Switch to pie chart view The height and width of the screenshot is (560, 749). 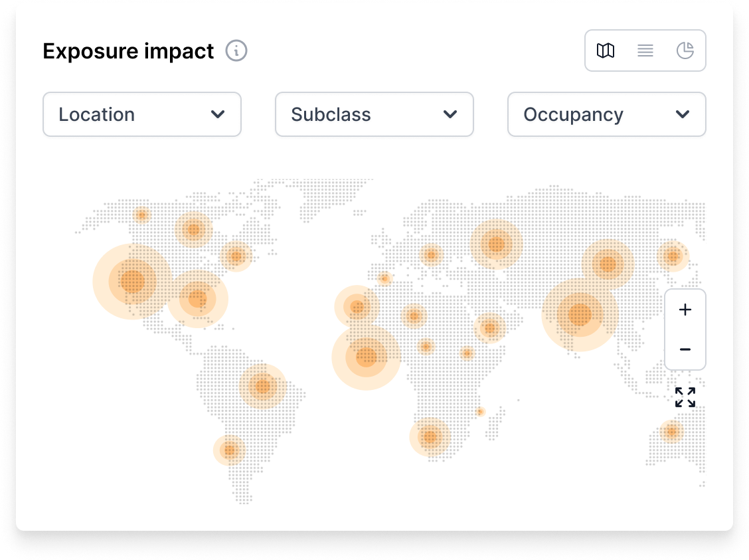click(685, 50)
